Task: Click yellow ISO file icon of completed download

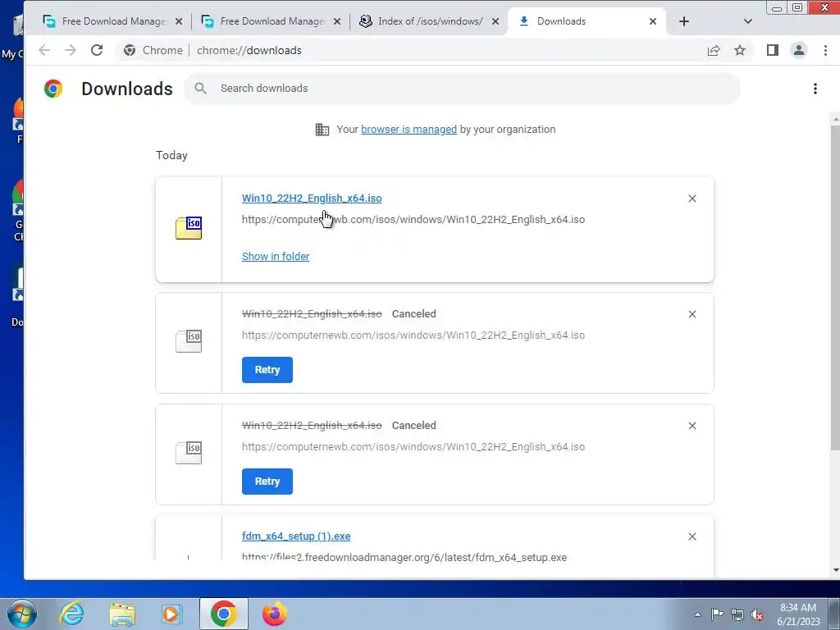Action: point(189,228)
